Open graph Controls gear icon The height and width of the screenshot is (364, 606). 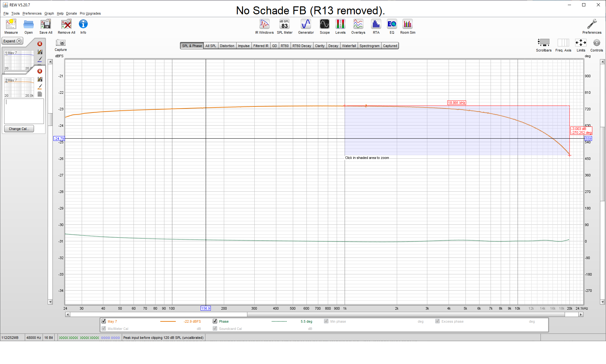pos(597,43)
